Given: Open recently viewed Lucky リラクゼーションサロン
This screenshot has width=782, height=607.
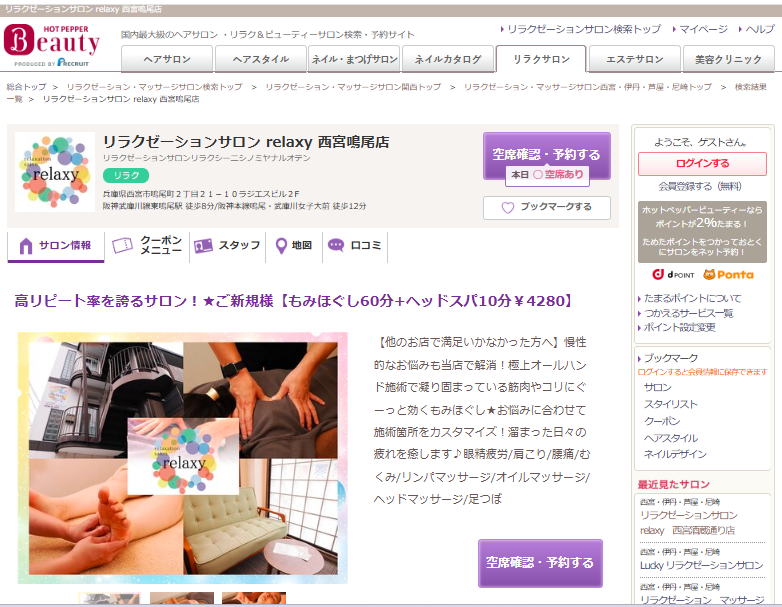Looking at the screenshot, I should coord(702,565).
